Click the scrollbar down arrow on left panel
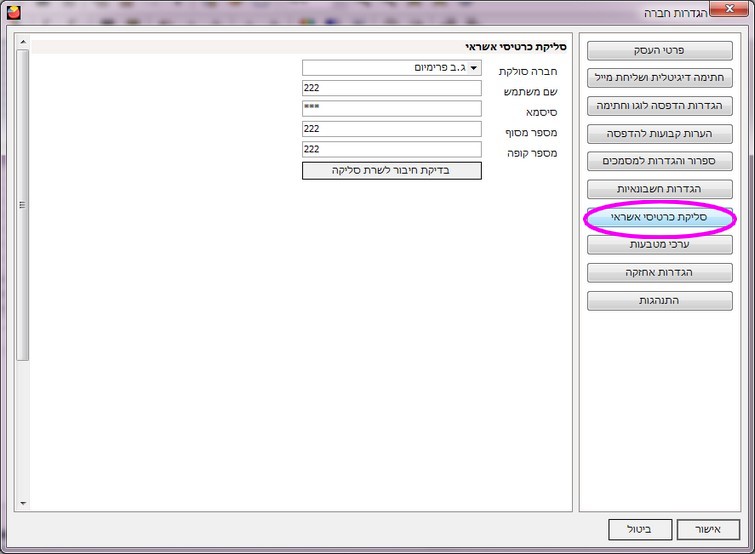755x554 pixels. coord(23,504)
